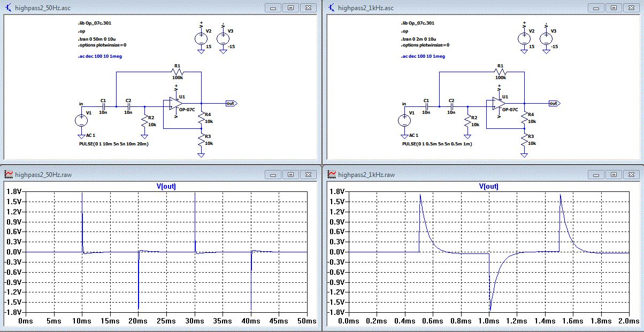
Task: Click the OP-07C op-amp in the 50Hz schematic
Action: tap(173, 104)
